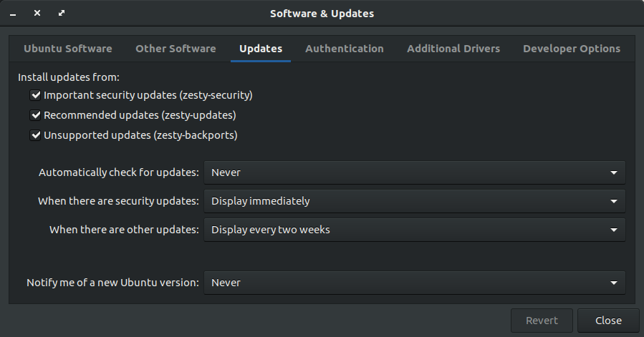Open Automatically check for updates dropdown
Screen dimensions: 644x337
415,172
